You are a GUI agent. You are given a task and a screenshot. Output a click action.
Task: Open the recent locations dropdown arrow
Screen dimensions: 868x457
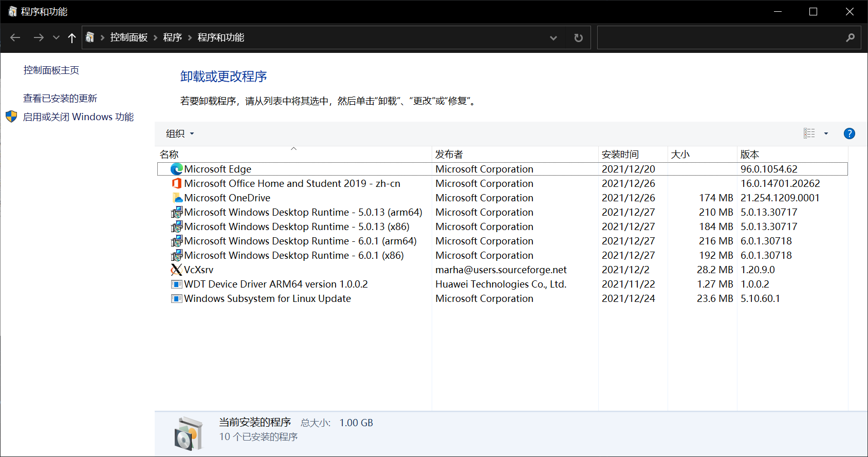click(57, 37)
